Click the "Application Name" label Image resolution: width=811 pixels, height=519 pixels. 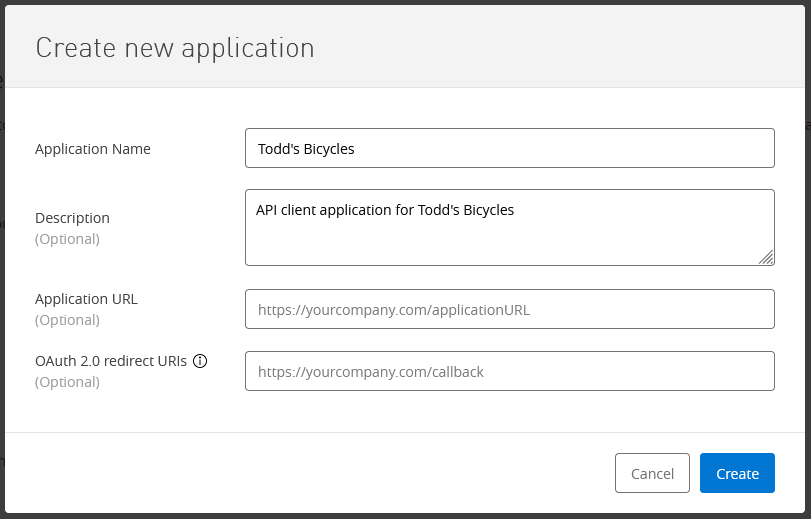coord(93,149)
